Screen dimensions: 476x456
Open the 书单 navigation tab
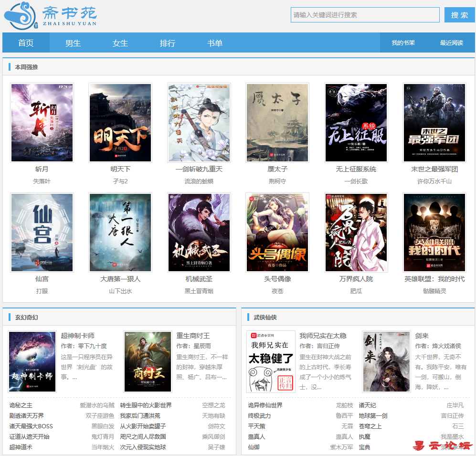(x=215, y=43)
